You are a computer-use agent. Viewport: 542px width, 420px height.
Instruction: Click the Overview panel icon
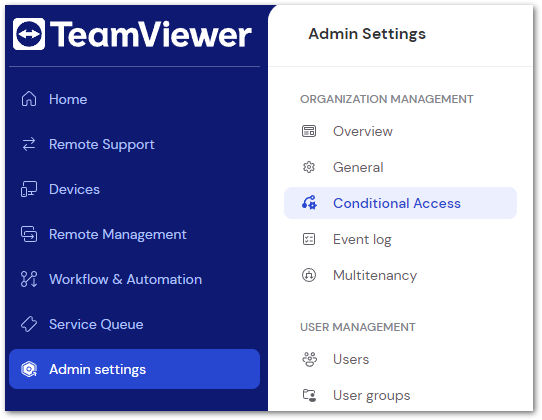click(x=309, y=131)
